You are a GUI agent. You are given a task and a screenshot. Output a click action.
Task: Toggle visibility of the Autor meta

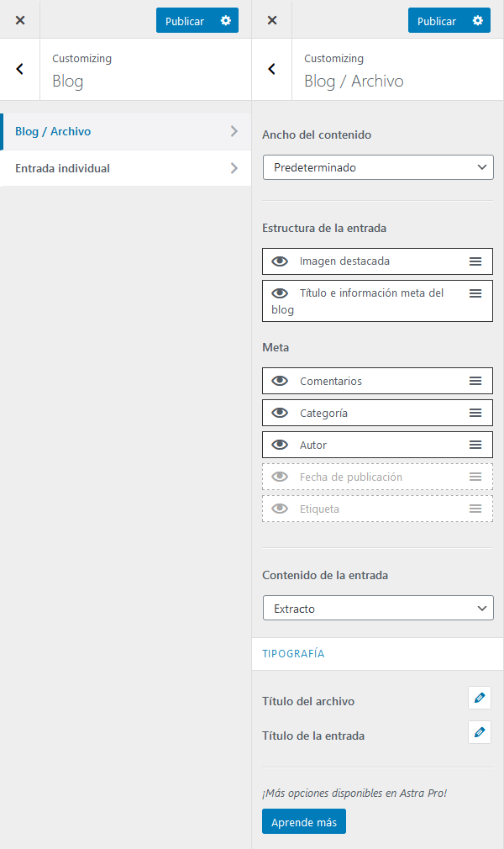coord(280,445)
